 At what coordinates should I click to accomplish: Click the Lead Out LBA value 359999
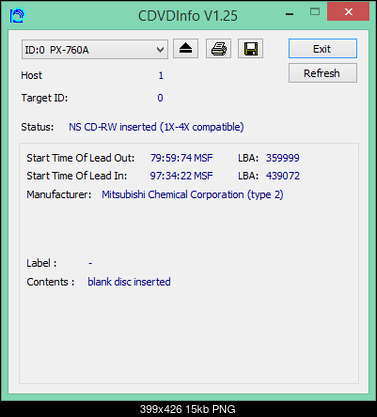pos(282,158)
